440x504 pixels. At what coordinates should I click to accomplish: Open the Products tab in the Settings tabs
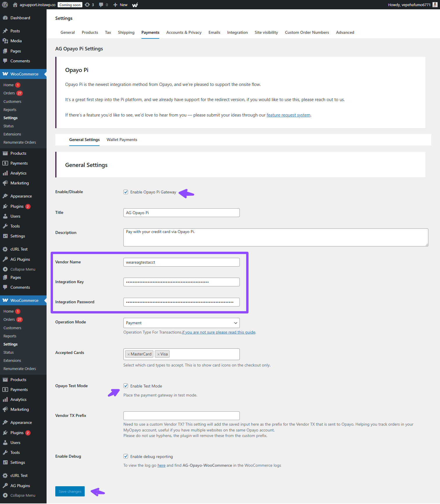(x=90, y=32)
